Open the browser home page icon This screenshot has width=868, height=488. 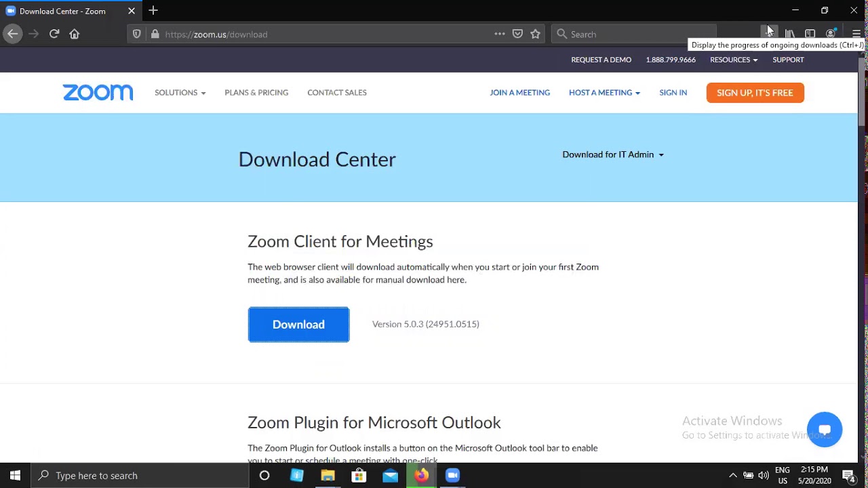point(75,34)
